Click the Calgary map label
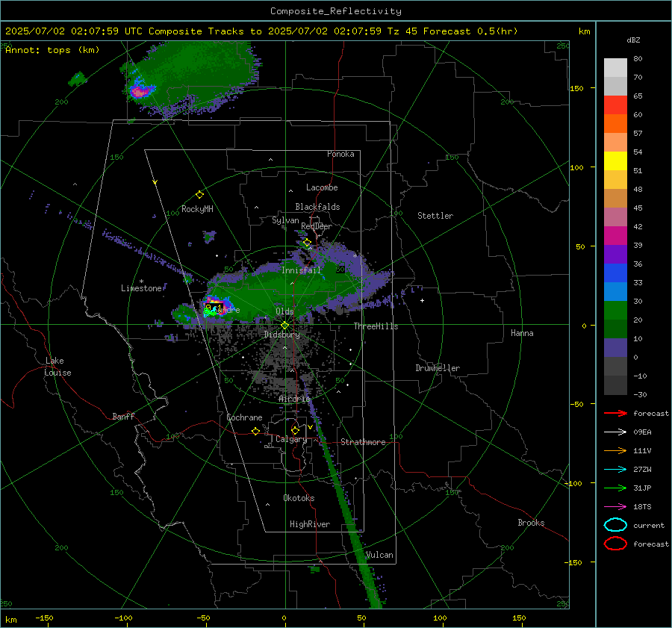The height and width of the screenshot is (628, 672). 291,439
